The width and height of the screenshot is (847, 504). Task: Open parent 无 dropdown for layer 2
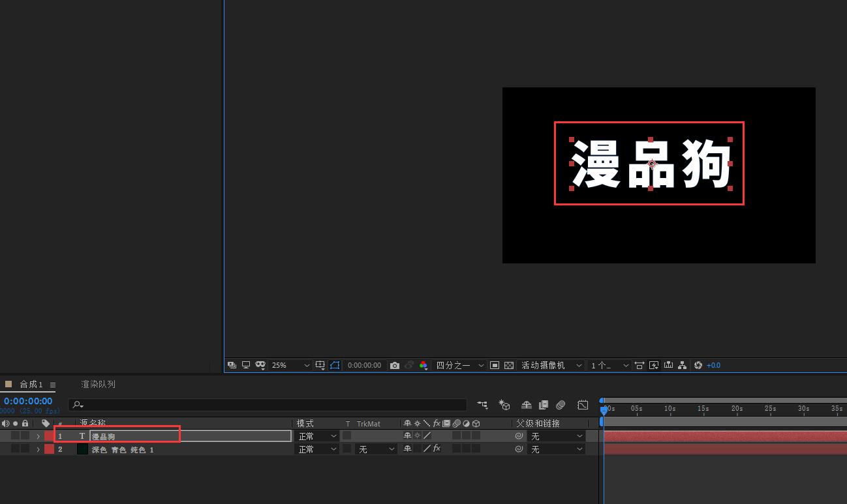pyautogui.click(x=556, y=449)
